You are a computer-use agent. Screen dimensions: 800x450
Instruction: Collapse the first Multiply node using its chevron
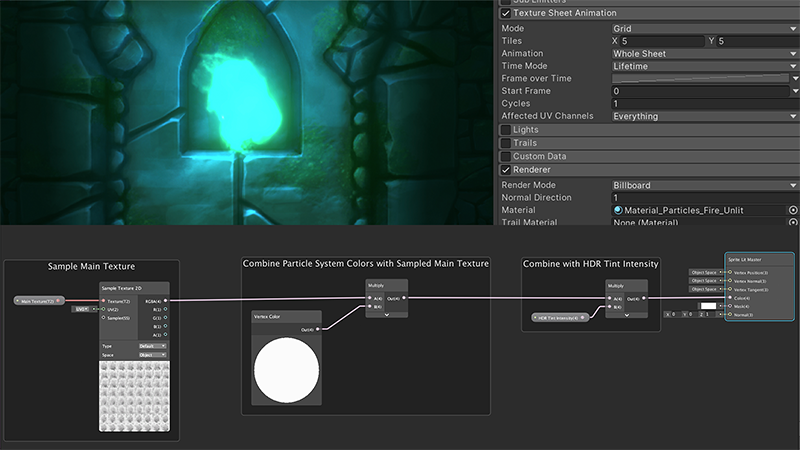388,314
